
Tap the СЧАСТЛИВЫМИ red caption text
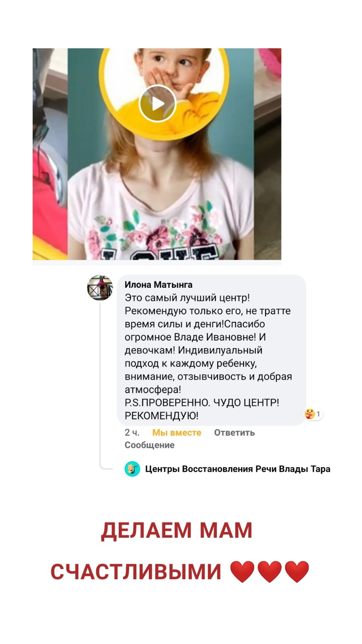136,572
